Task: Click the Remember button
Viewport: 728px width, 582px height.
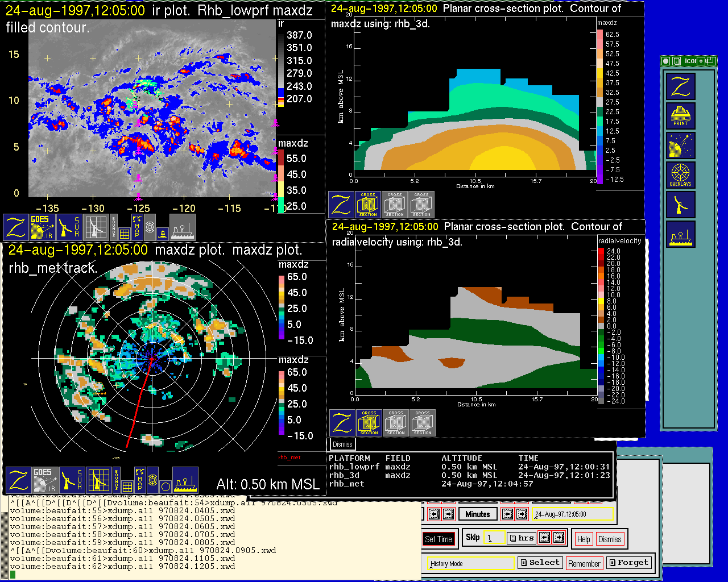Action: (584, 563)
